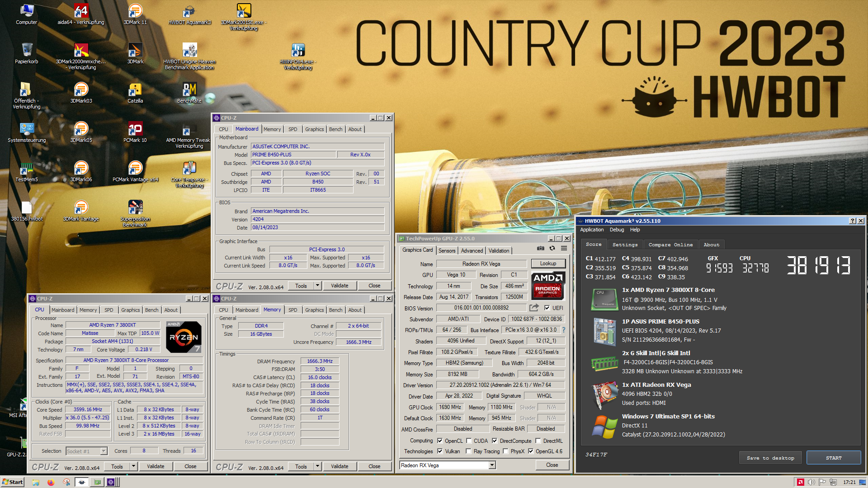Open the Settings tab in Aquamark3

(x=625, y=244)
